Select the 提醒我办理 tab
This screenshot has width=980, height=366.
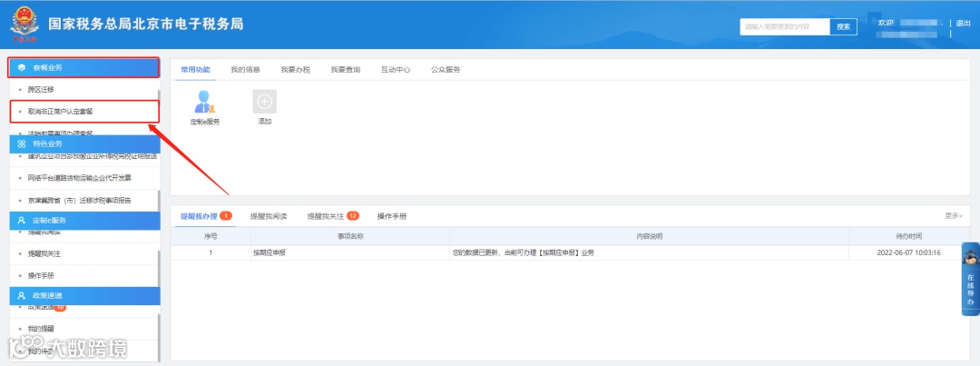tap(206, 216)
